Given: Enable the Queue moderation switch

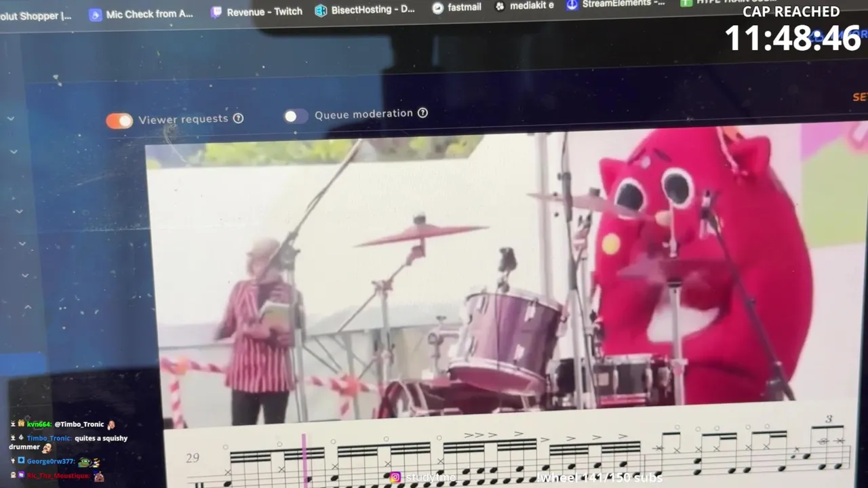Looking at the screenshot, I should tap(296, 116).
